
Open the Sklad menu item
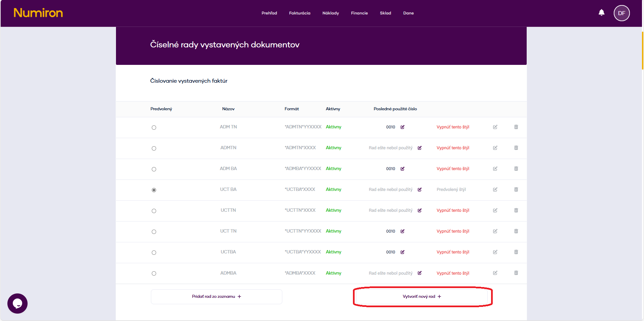click(x=385, y=13)
